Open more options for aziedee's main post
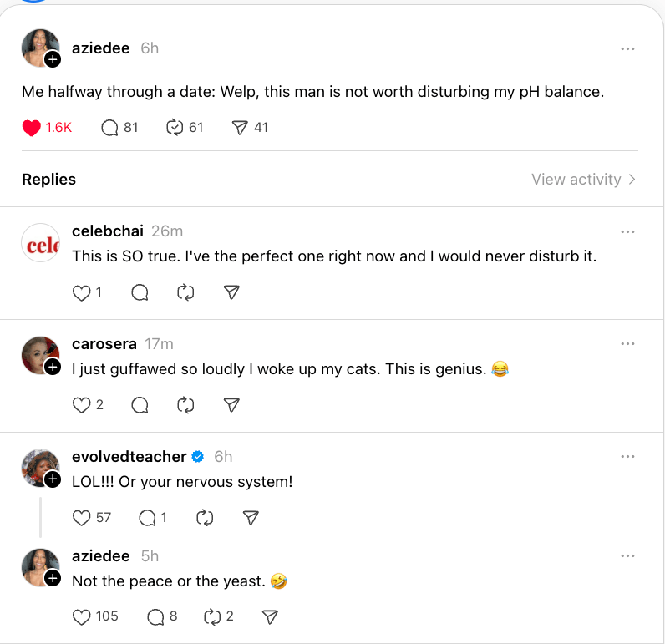This screenshot has width=665, height=644. coord(628,49)
